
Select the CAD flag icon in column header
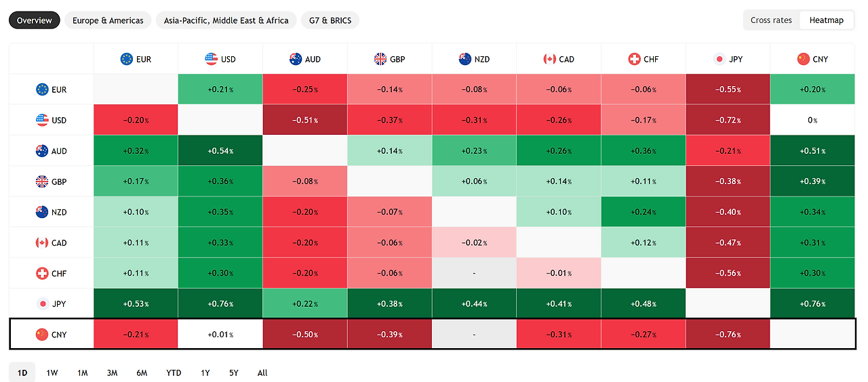549,59
